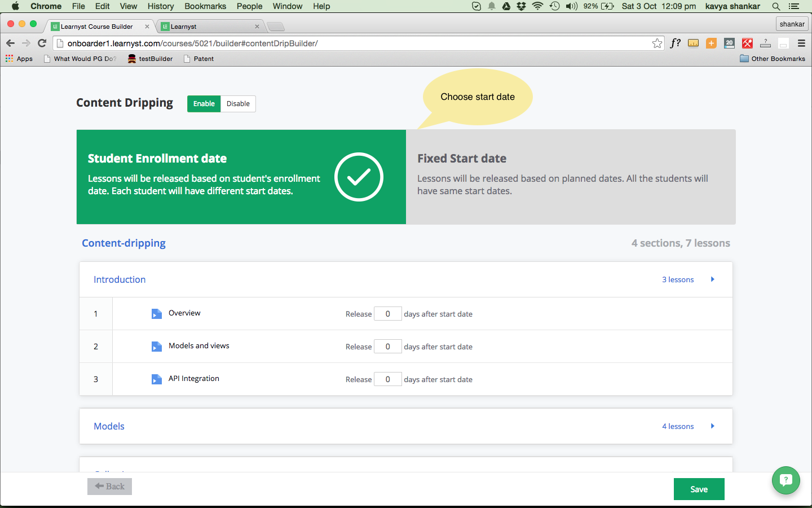Viewport: 812px width, 508px height.
Task: Open the Chrome menu in the menu bar
Action: (46, 6)
